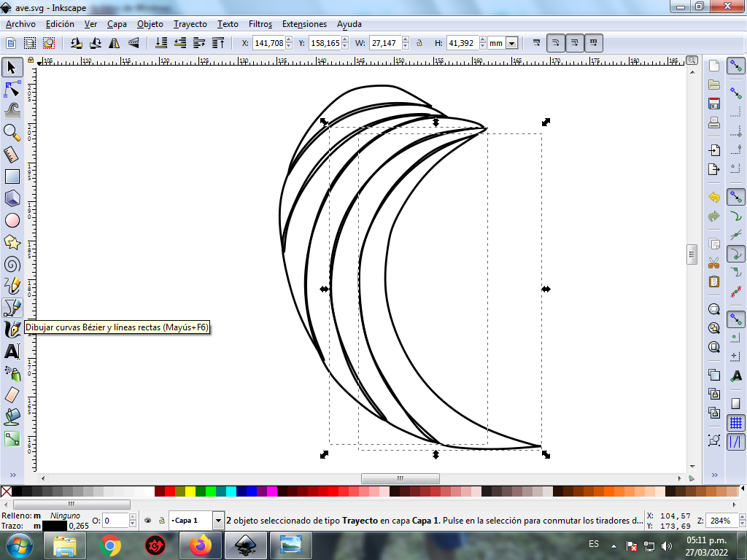The width and height of the screenshot is (747, 560).
Task: Click the X position input field
Action: (268, 43)
